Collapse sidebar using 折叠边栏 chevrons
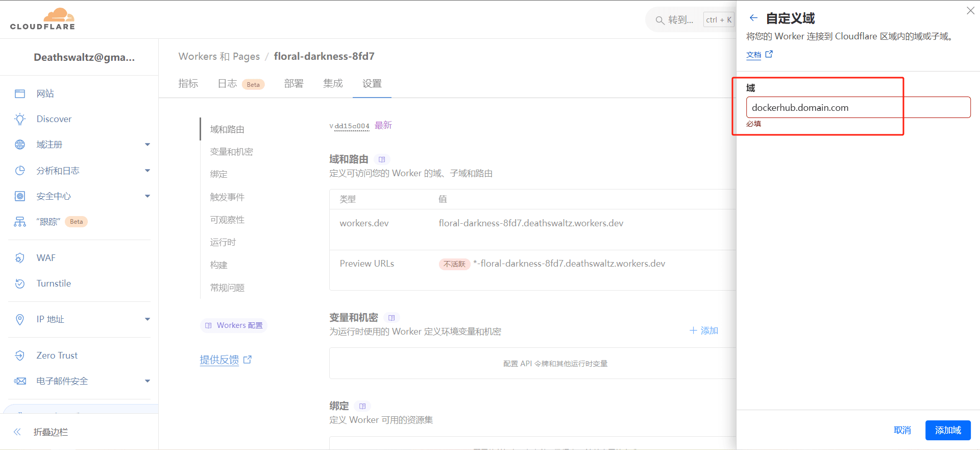This screenshot has width=980, height=450. click(17, 432)
